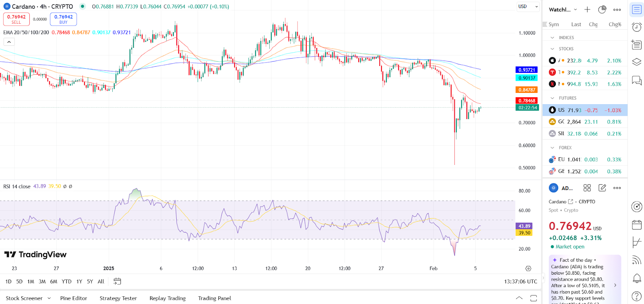Click the 13:37:06 UTC timezone clock

click(x=520, y=281)
